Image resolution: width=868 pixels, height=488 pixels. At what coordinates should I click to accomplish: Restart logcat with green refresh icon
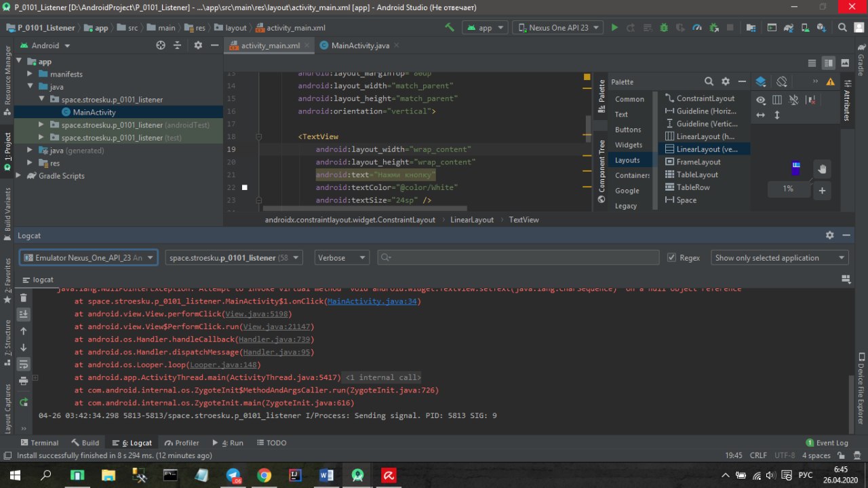(x=24, y=402)
